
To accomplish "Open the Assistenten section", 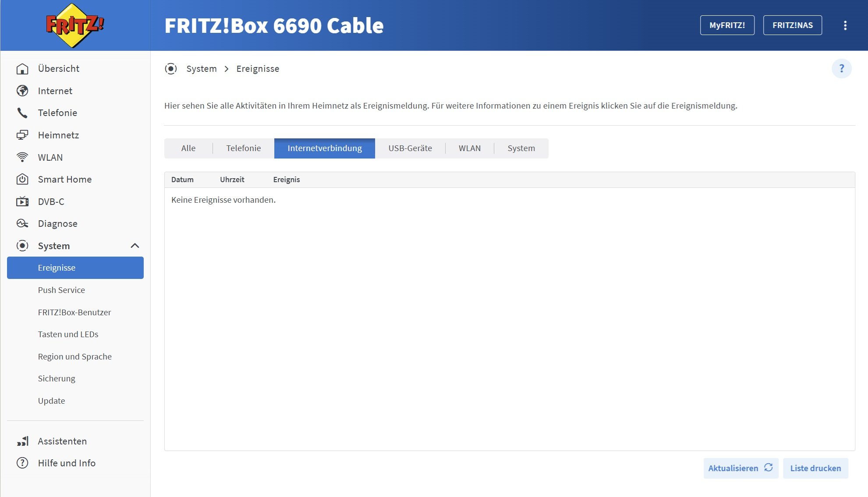I will click(62, 441).
